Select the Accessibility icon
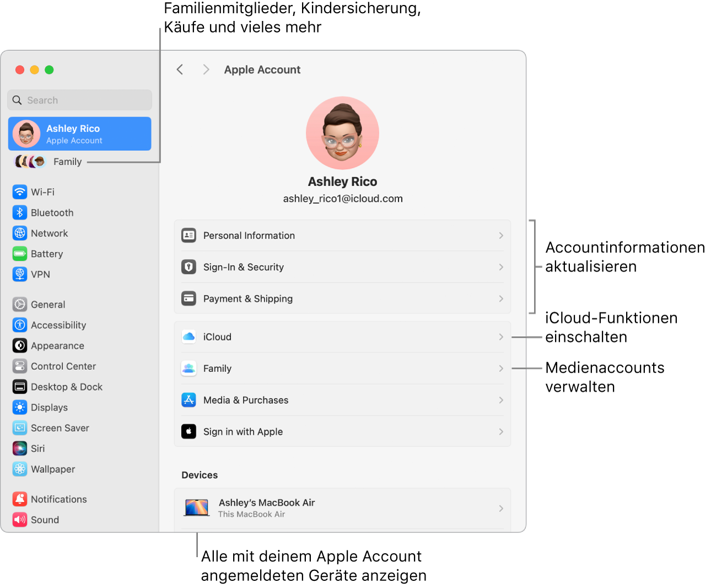 tap(20, 325)
